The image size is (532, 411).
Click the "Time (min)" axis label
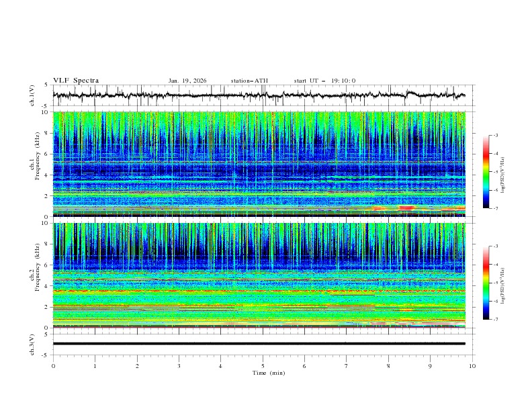268,373
